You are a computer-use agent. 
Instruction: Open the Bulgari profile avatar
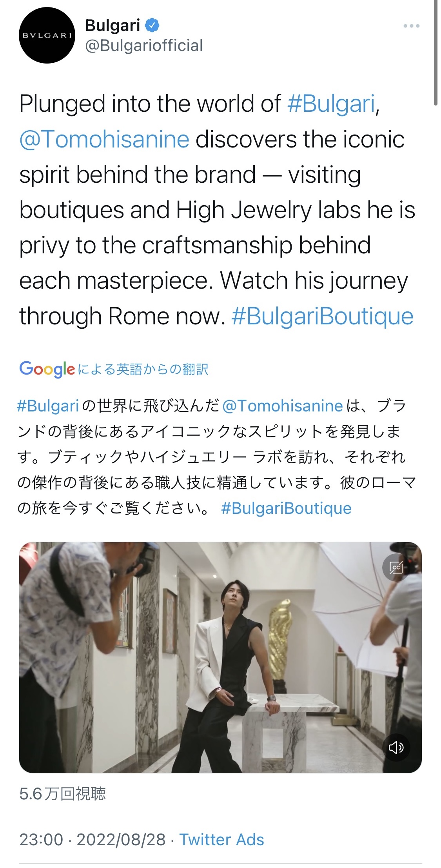tap(47, 35)
